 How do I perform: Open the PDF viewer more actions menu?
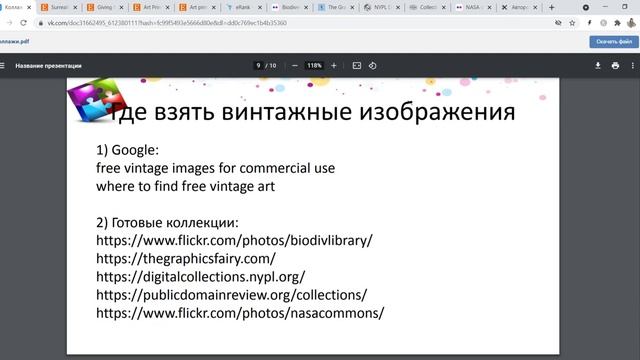pyautogui.click(x=633, y=66)
